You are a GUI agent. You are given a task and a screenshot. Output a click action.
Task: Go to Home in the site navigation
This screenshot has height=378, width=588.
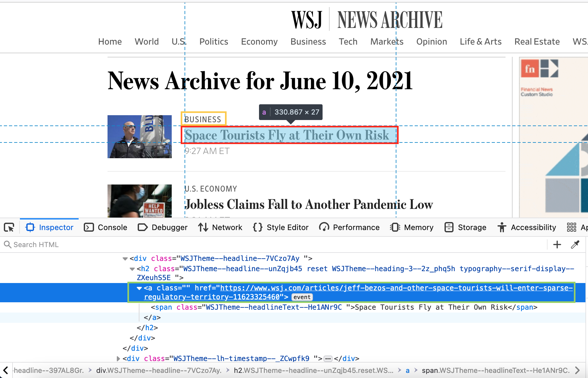click(110, 42)
